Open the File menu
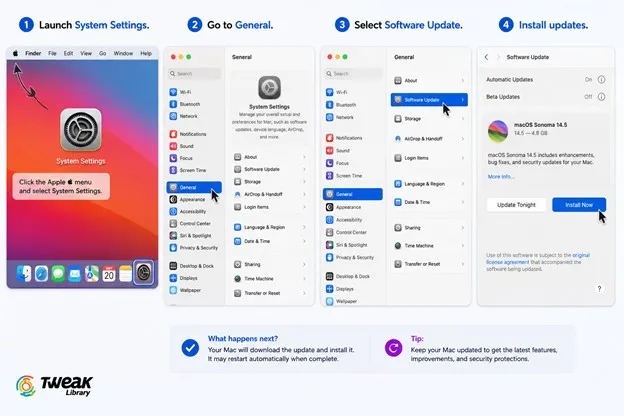Viewport: 624px width, 416px height. [52, 53]
